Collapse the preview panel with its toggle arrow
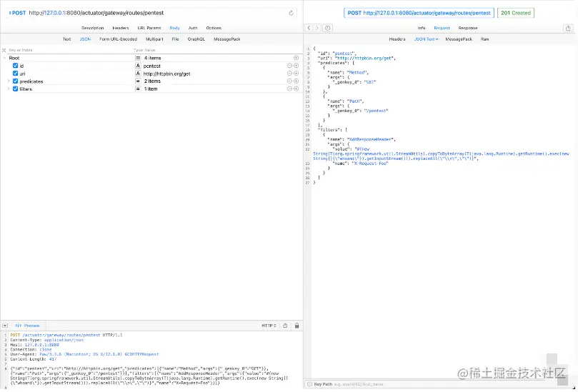Screen dimensions: 578x392 click(x=5, y=326)
